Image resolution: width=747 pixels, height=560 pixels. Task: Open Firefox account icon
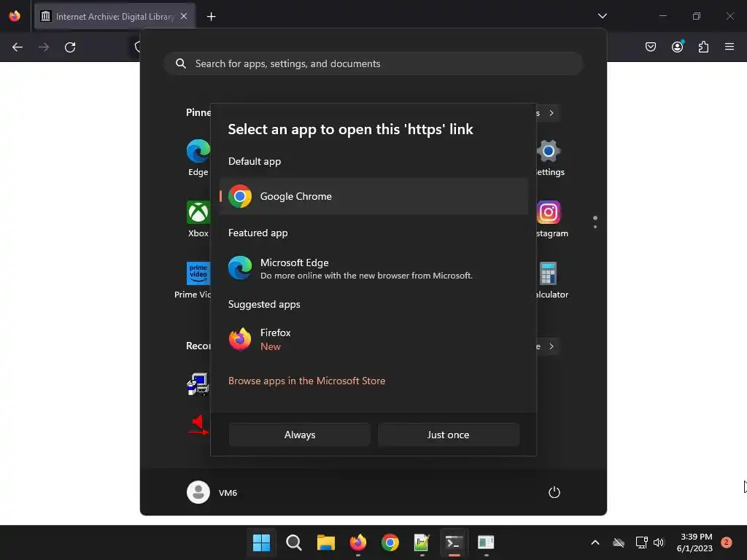pyautogui.click(x=677, y=47)
